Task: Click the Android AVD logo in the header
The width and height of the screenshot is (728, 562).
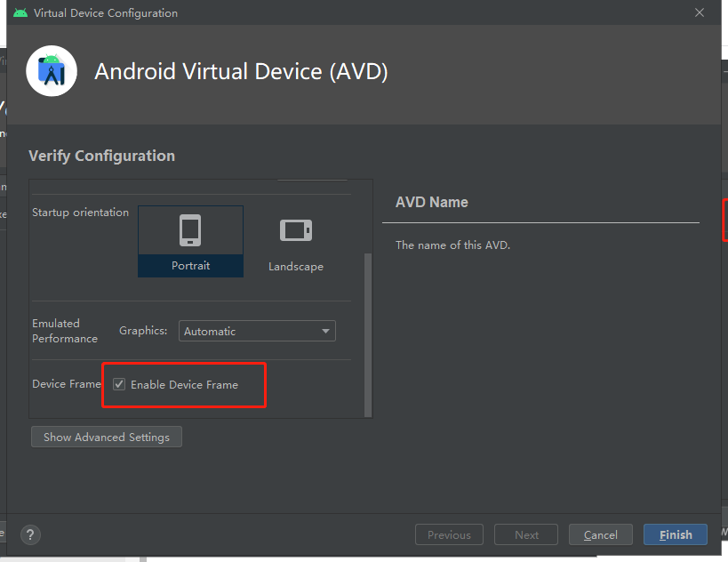Action: point(51,71)
